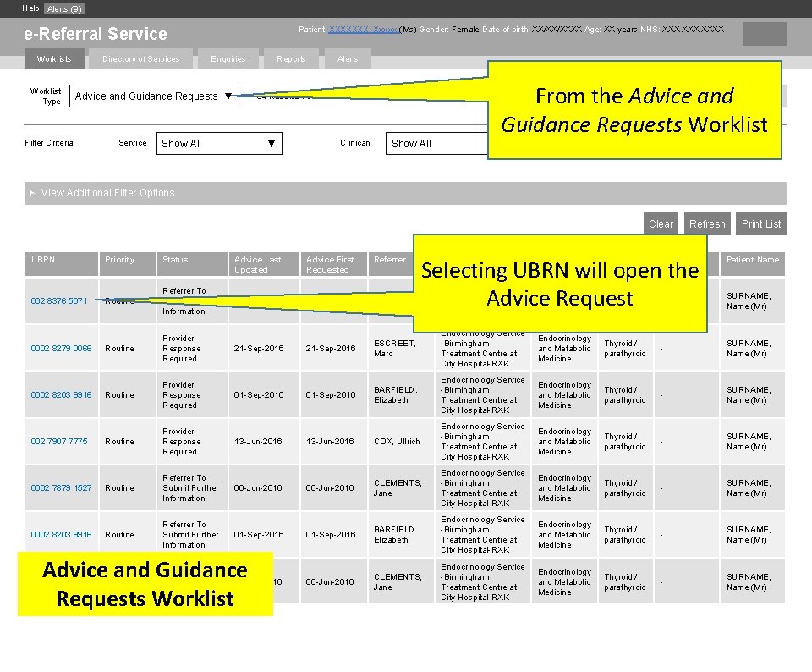Screen dimensions: 812x672
Task: Open the Reports tab
Action: tap(291, 58)
